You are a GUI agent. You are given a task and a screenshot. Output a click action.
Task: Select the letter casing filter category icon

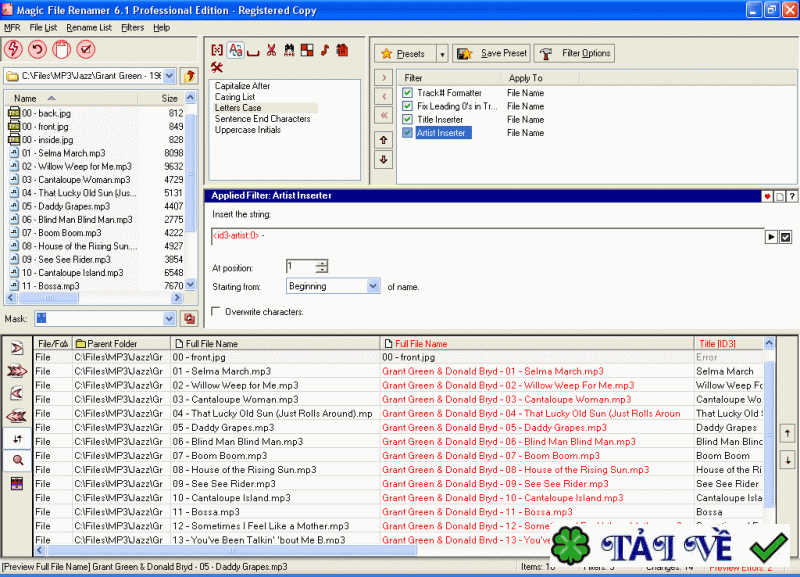(x=235, y=50)
